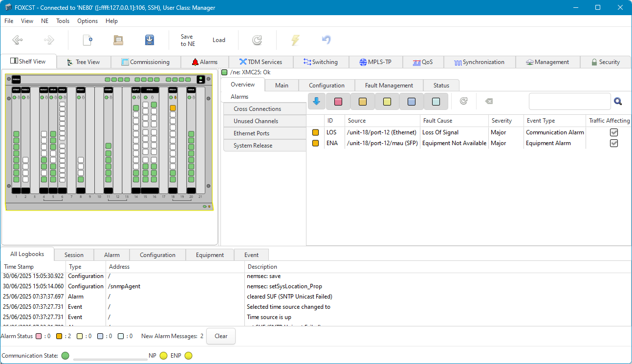Click the clear filter backspace icon

tap(489, 101)
